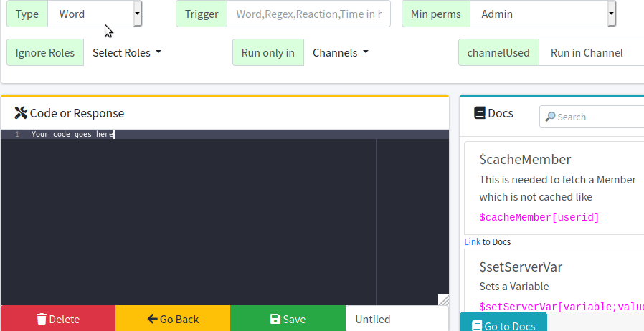Click the Type label

click(x=27, y=14)
